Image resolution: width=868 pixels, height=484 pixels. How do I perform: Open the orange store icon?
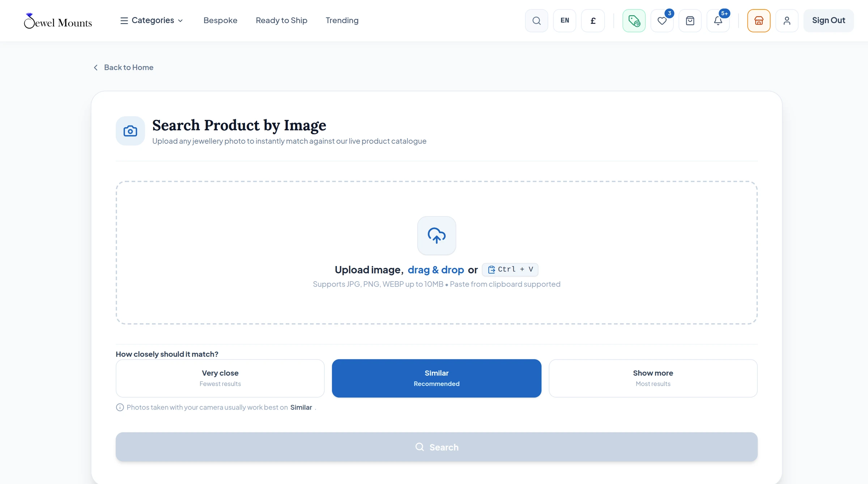tap(759, 21)
